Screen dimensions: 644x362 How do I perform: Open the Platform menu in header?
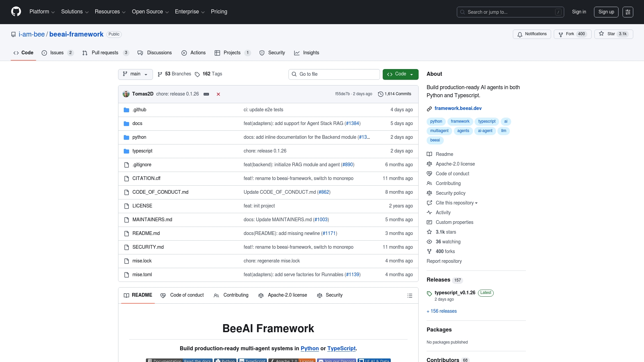42,12
